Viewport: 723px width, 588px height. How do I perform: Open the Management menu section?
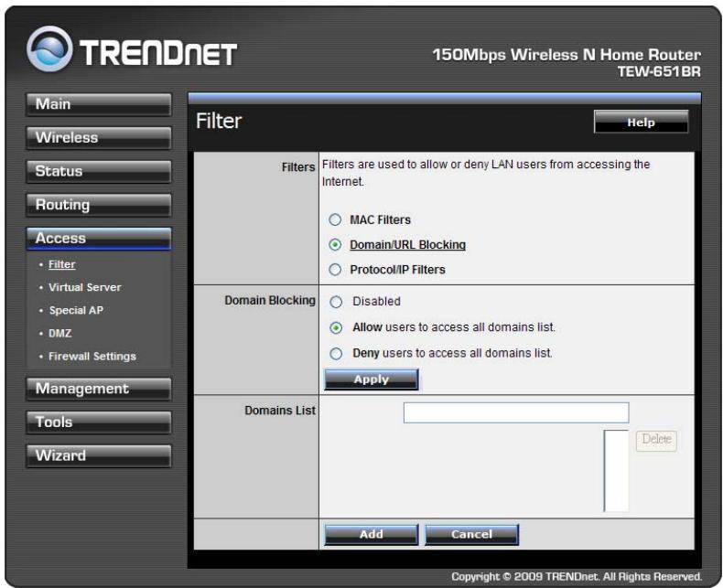pos(99,389)
